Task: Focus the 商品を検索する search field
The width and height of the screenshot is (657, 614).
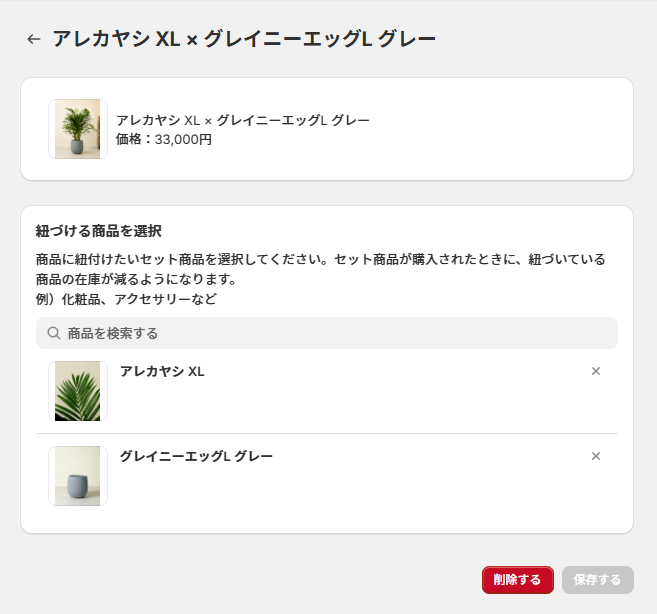Action: [330, 333]
